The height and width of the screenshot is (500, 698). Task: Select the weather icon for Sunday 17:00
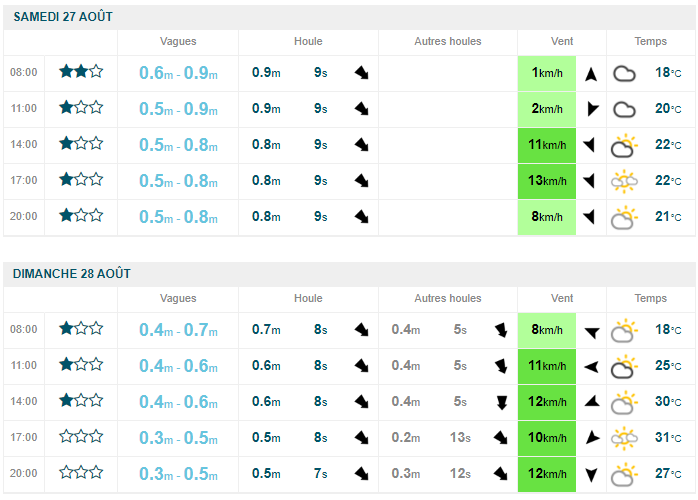625,437
